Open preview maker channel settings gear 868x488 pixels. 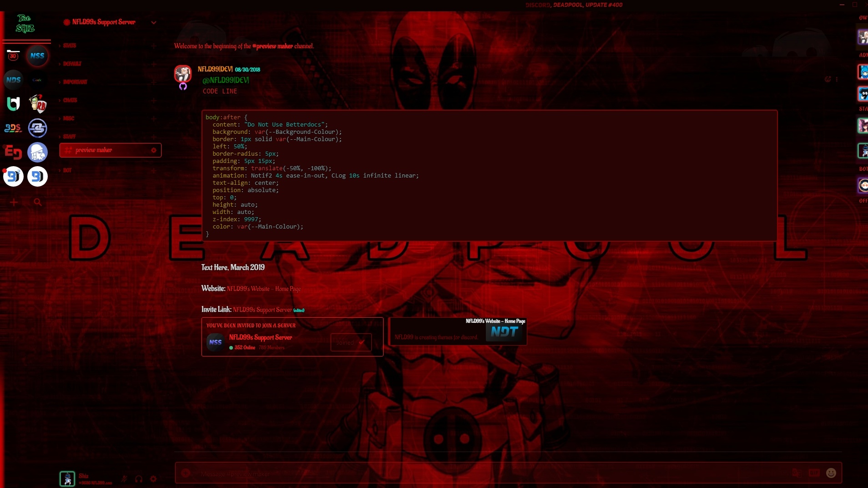[x=154, y=150]
